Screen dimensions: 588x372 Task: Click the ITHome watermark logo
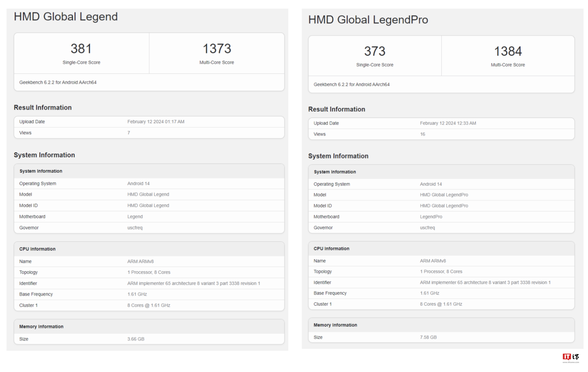571,358
